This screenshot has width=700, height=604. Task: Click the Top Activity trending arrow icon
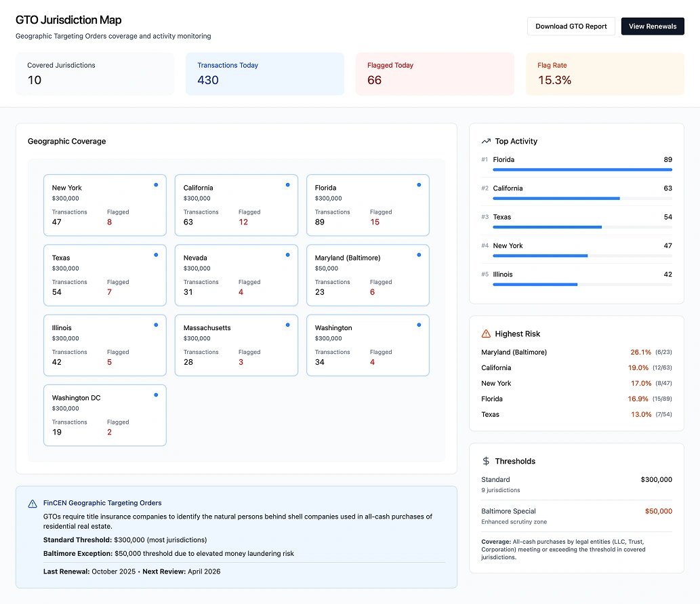point(486,141)
